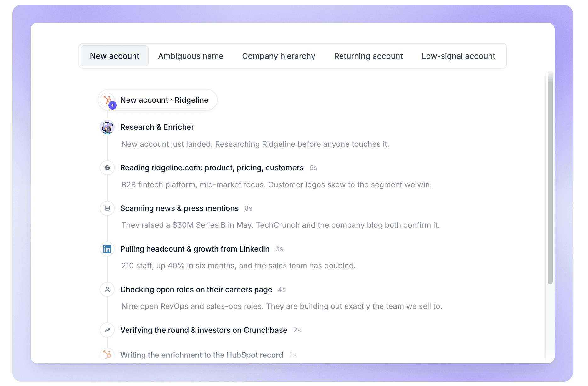Click 'Checking open roles on their careers page'

pos(196,290)
